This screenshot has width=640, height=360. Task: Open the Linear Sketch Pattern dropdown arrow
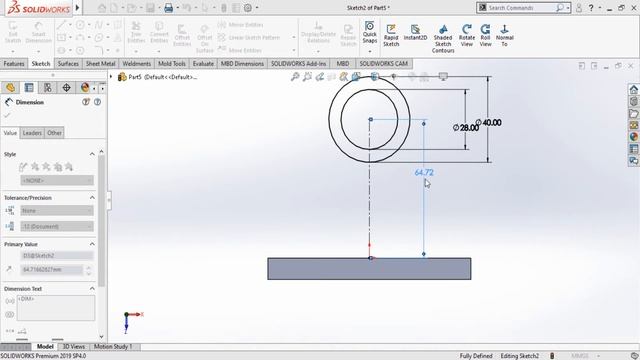[x=294, y=38]
